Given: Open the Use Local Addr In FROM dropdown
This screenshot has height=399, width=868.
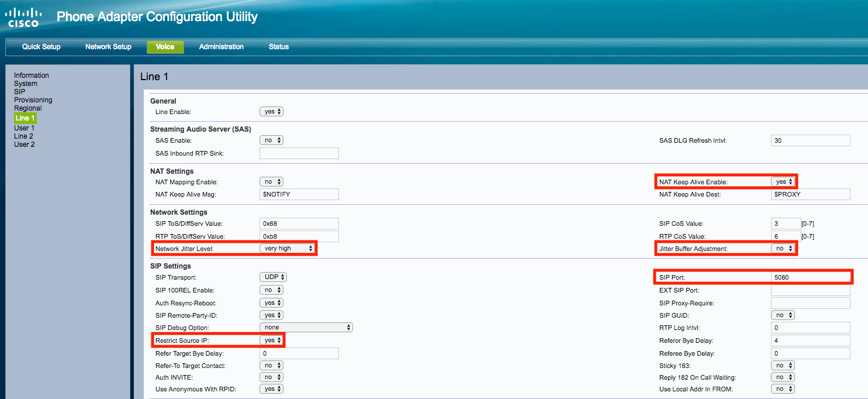Looking at the screenshot, I should coord(783,389).
